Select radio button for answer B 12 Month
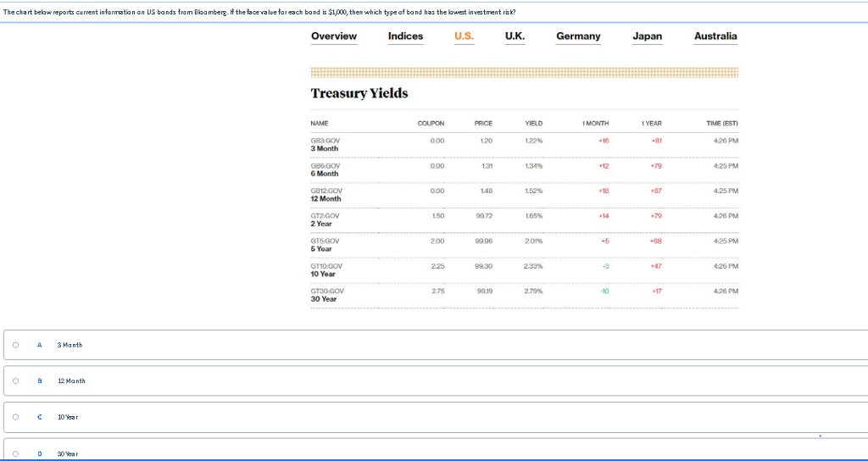The image size is (868, 461). pos(15,380)
